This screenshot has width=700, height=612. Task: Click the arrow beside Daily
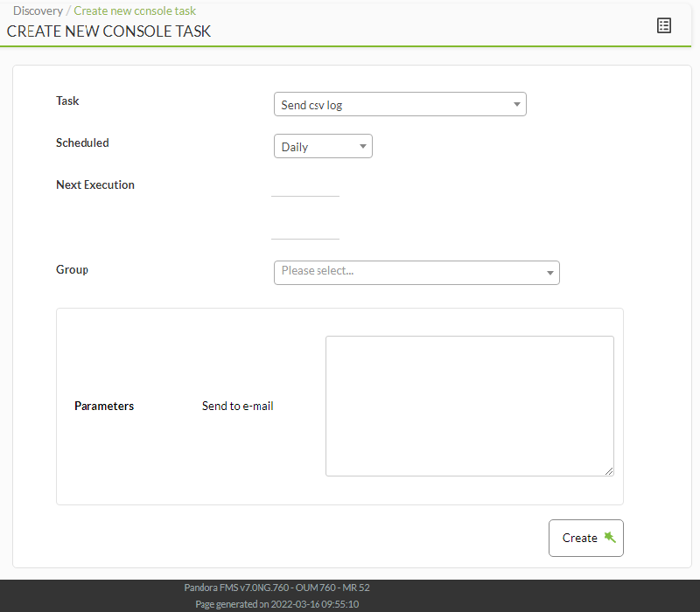point(363,146)
